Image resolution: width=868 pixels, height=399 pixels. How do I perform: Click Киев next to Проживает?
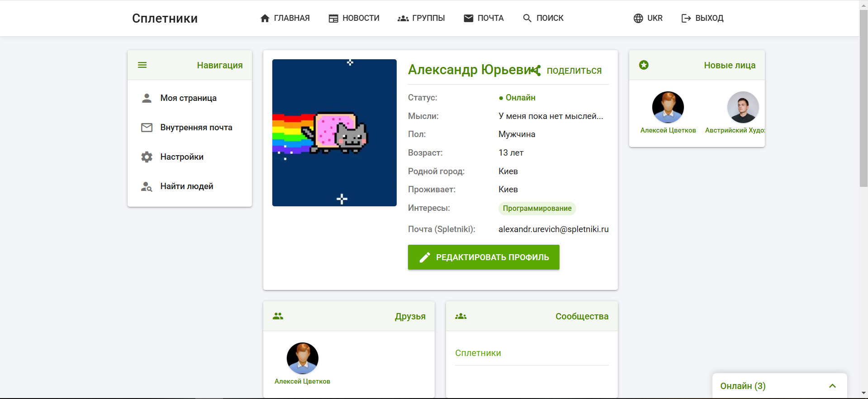(x=508, y=190)
